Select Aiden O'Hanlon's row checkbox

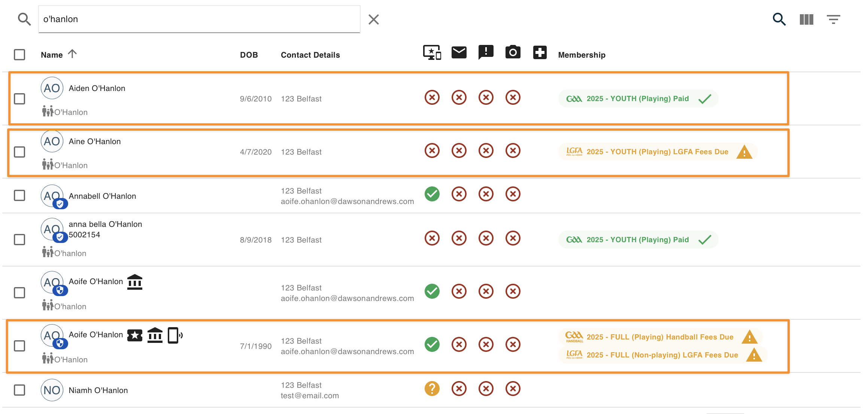pyautogui.click(x=19, y=99)
